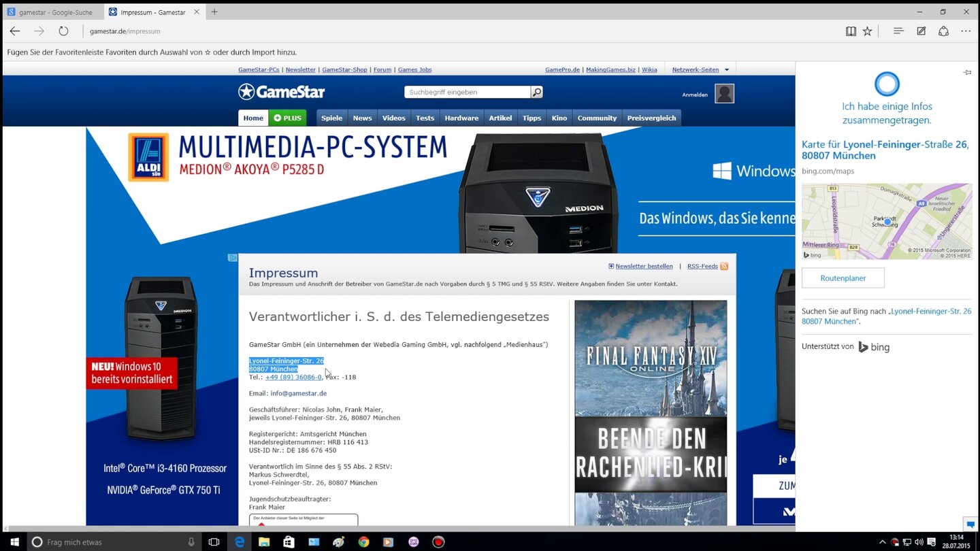
Task: Click the Newsletter top link
Action: (300, 69)
